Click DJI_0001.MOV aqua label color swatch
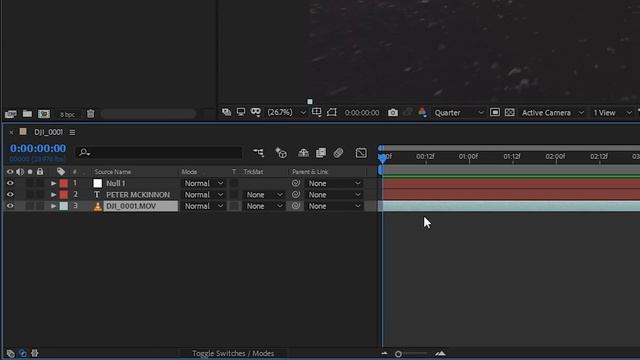The height and width of the screenshot is (360, 640). [x=64, y=206]
